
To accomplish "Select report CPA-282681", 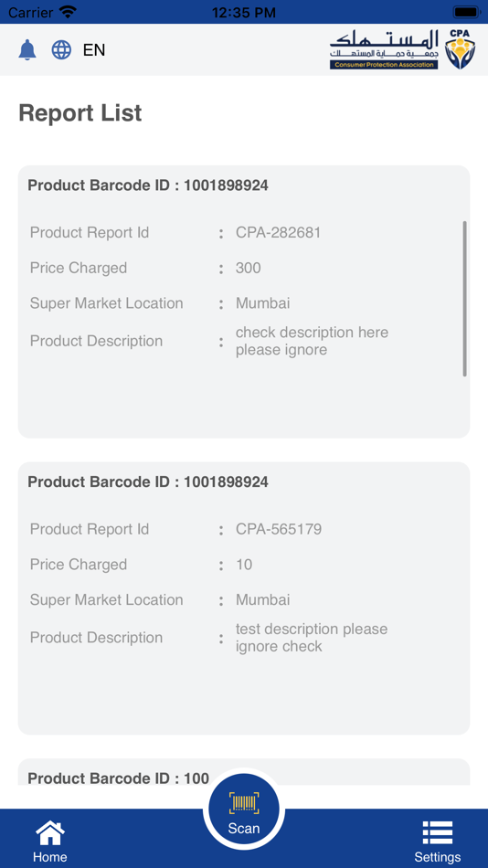I will (278, 232).
